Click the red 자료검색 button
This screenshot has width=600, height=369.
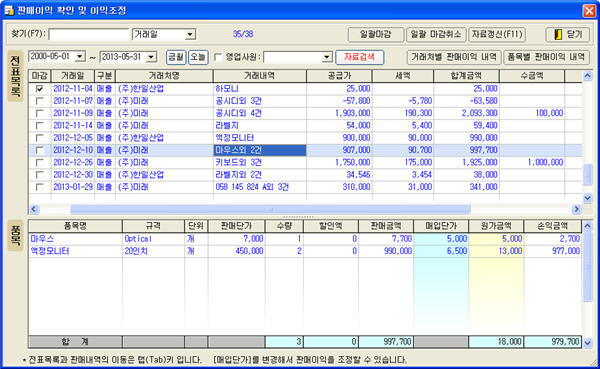point(359,57)
